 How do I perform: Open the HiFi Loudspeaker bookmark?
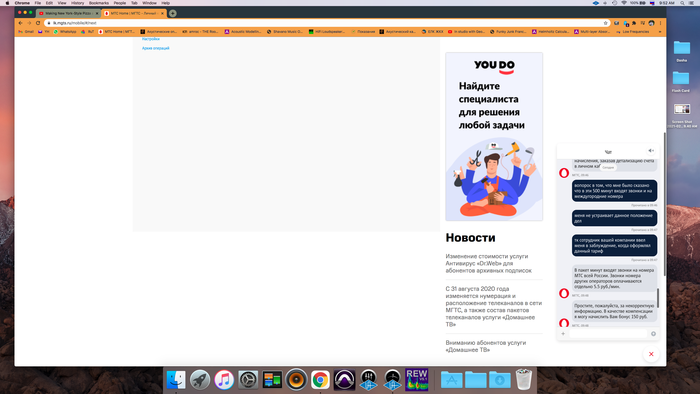(327, 32)
